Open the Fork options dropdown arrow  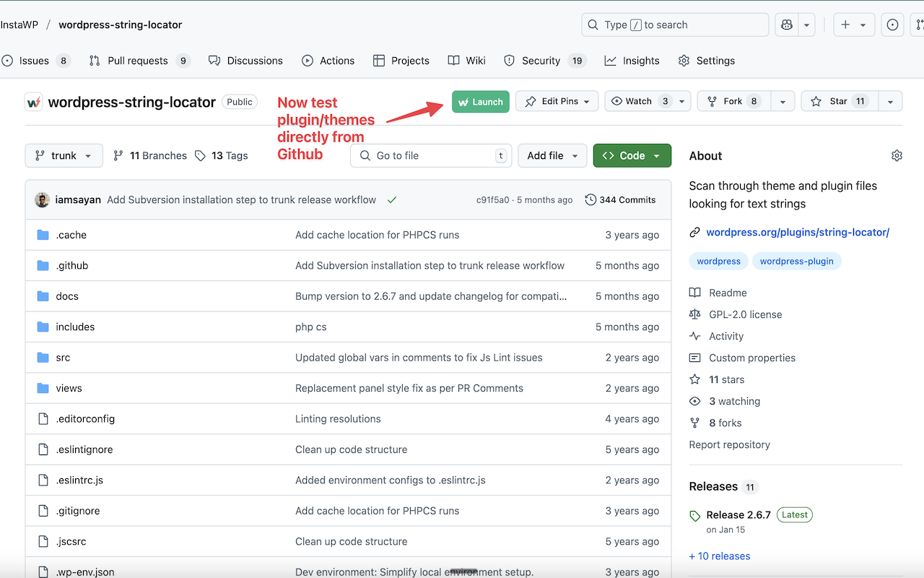(x=783, y=101)
